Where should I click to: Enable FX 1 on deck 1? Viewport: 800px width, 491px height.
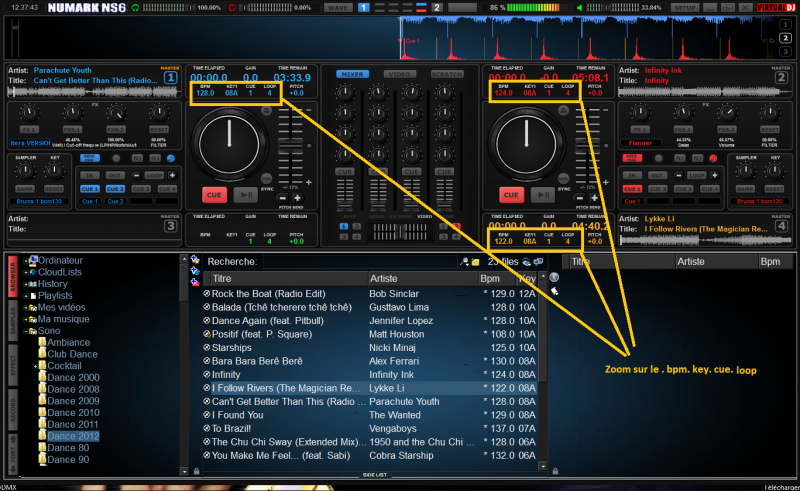coord(29,129)
